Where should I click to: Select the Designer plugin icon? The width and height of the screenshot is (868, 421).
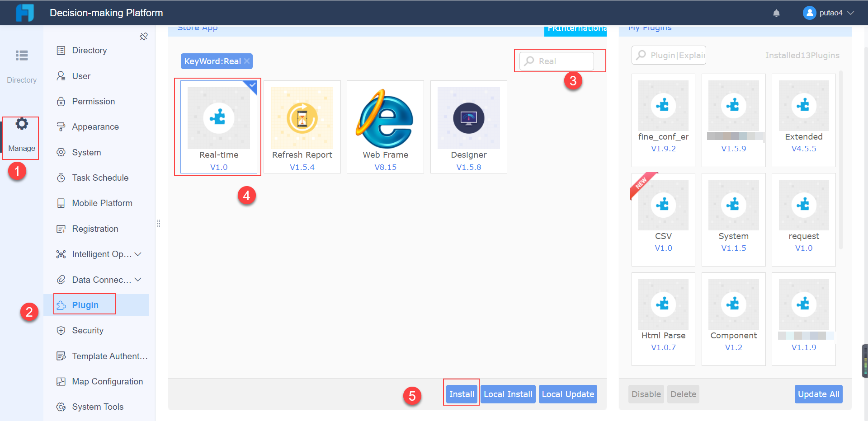click(469, 118)
